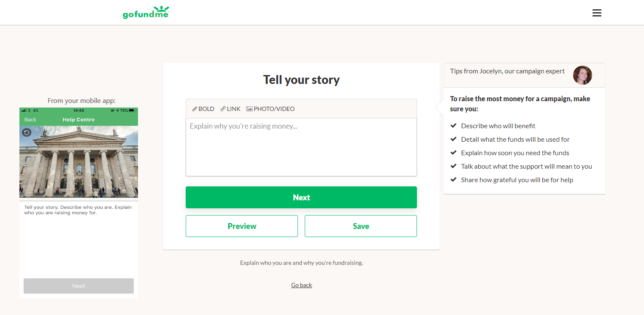Apply BOLD formatting in story editor
This screenshot has height=315, width=644.
pos(203,109)
